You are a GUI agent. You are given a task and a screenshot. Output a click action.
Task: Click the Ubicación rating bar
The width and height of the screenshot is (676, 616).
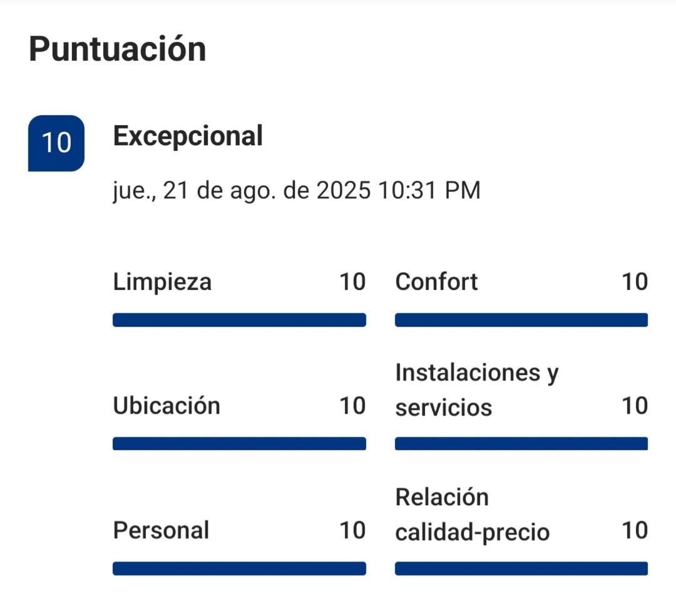[x=239, y=444]
